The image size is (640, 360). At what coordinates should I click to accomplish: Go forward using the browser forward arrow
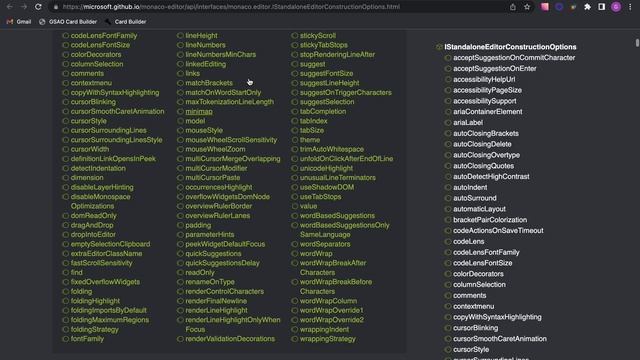coord(24,7)
